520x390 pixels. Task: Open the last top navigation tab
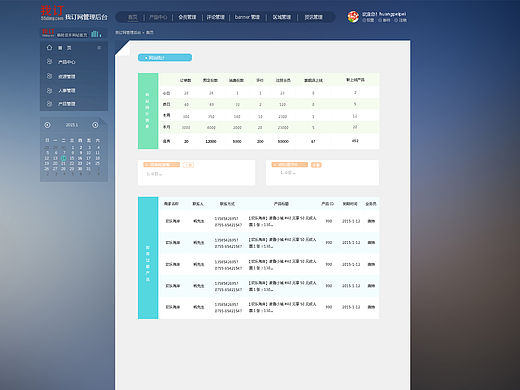coord(313,17)
